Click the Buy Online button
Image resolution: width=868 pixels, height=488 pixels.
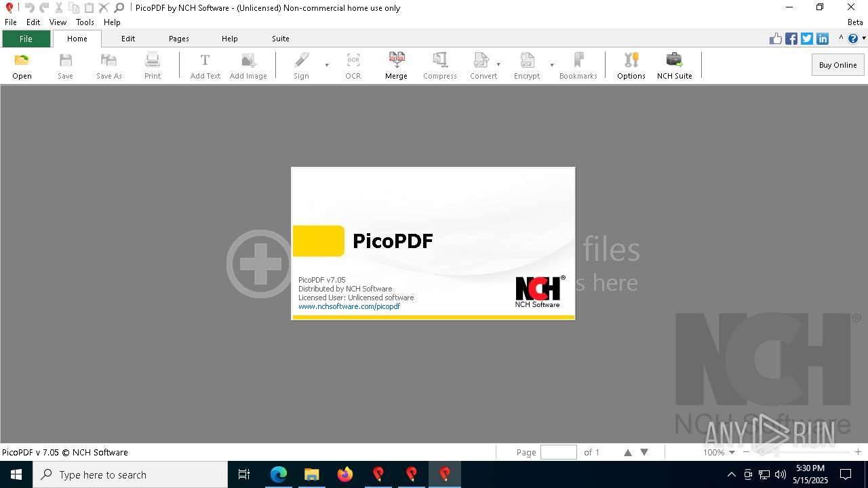coord(837,65)
